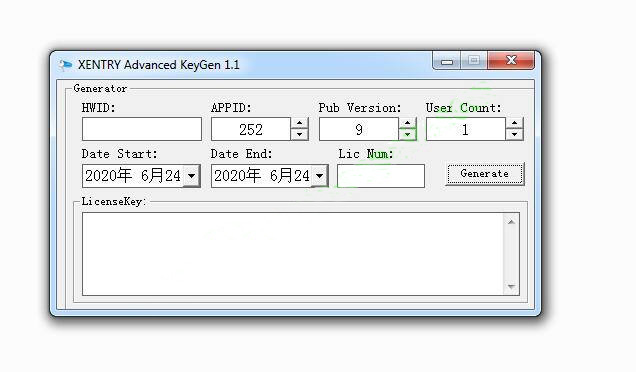The image size is (636, 372).
Task: Focus the HWID input field
Action: pos(142,129)
